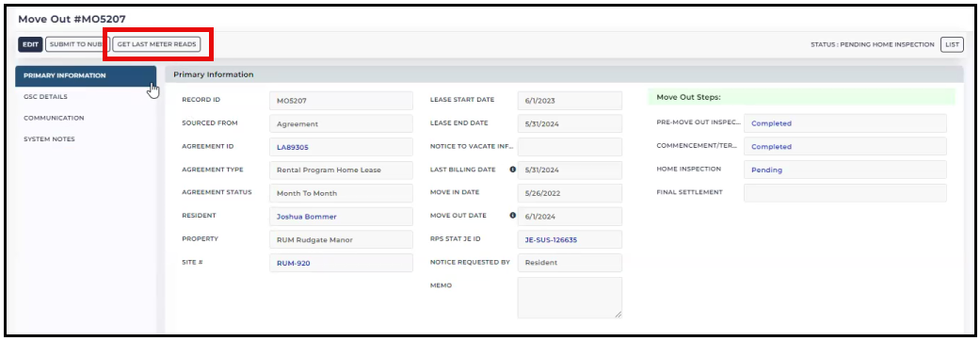980x341 pixels.
Task: Click Home Inspection Pending status link
Action: click(x=767, y=170)
